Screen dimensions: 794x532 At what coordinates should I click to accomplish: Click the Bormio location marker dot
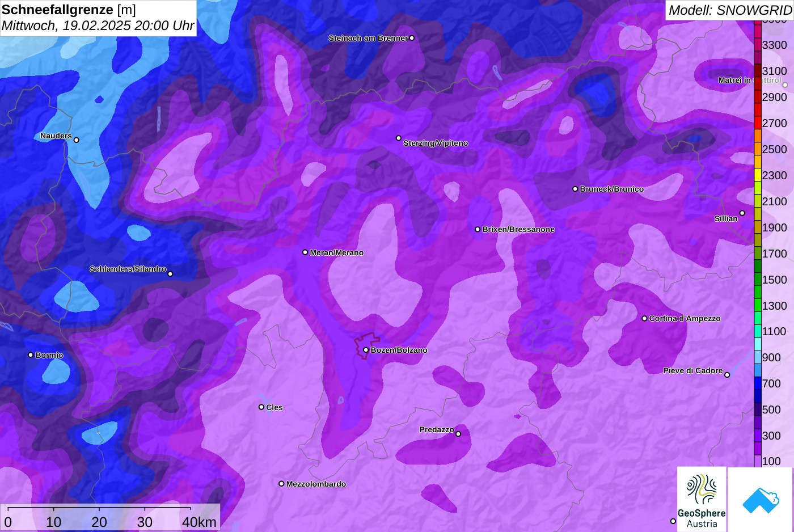31,355
